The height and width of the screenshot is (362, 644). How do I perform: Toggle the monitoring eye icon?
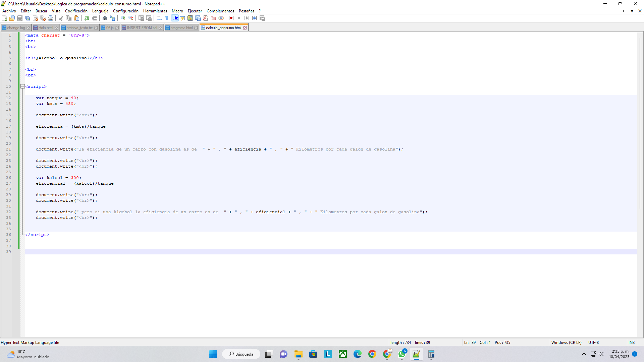(221, 18)
